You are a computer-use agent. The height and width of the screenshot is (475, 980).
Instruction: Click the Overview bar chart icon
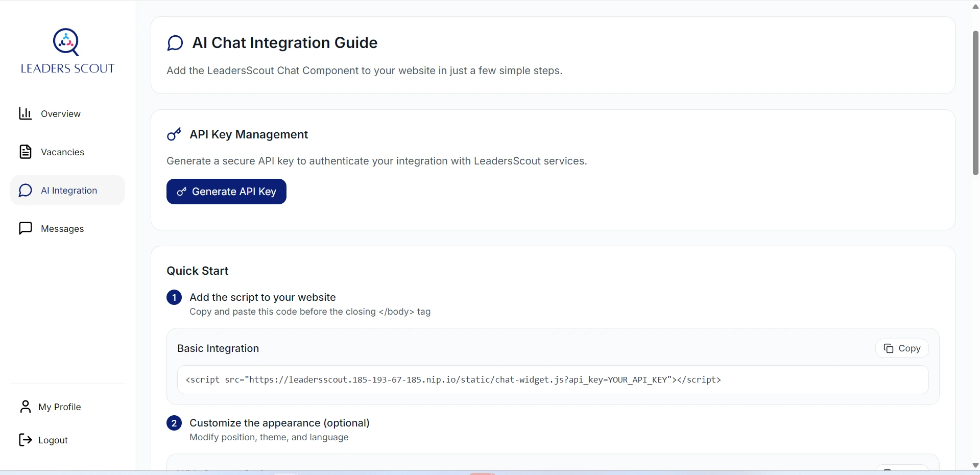26,113
